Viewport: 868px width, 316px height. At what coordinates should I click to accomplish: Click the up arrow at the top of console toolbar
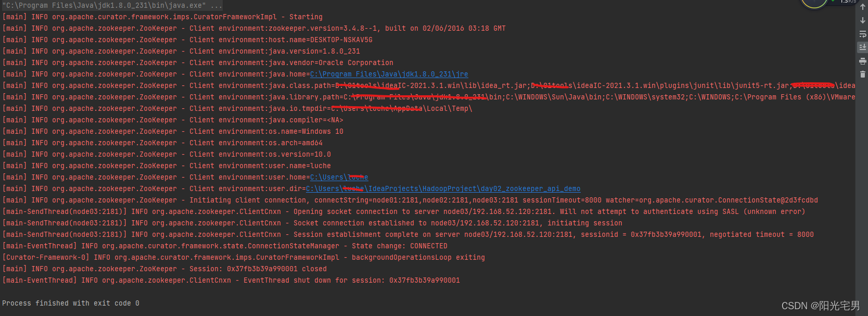tap(862, 7)
